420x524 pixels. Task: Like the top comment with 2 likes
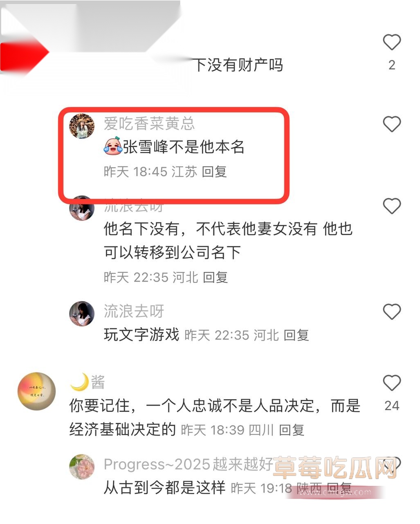point(391,42)
